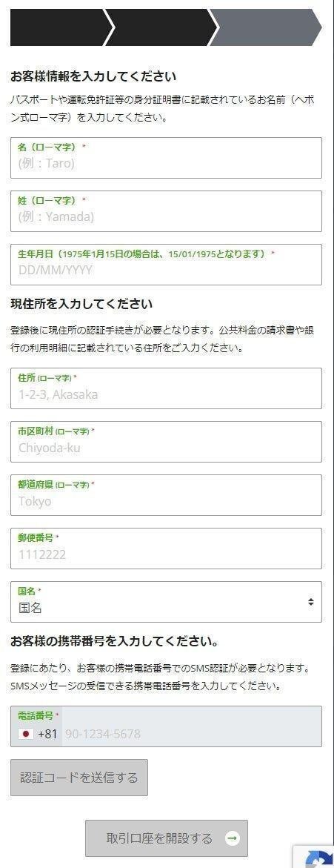The width and height of the screenshot is (334, 868).
Task: Click the 認証コードを送信する button
Action: click(79, 778)
